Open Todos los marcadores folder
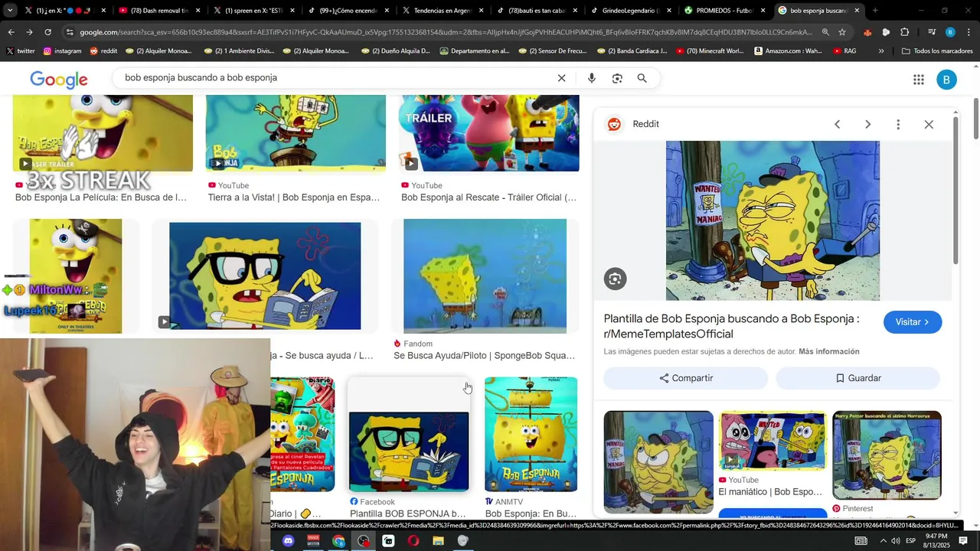The width and height of the screenshot is (980, 551). 937,51
